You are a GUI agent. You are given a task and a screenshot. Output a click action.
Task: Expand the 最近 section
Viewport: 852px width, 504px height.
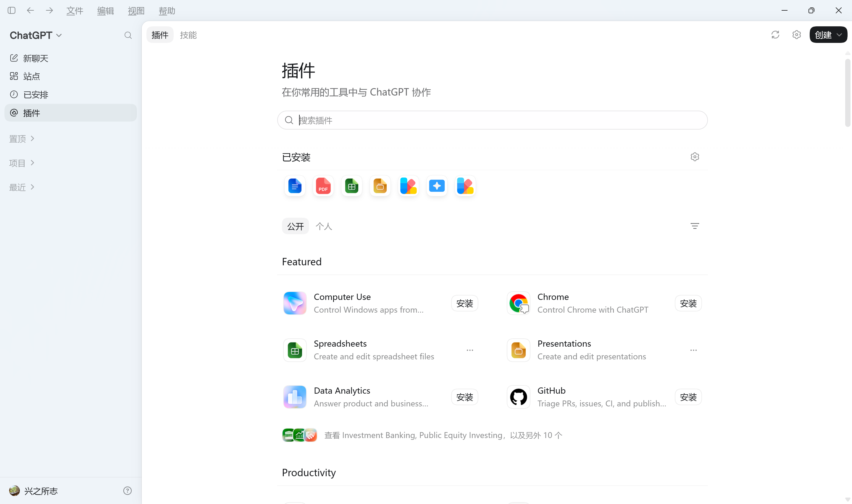tap(22, 187)
